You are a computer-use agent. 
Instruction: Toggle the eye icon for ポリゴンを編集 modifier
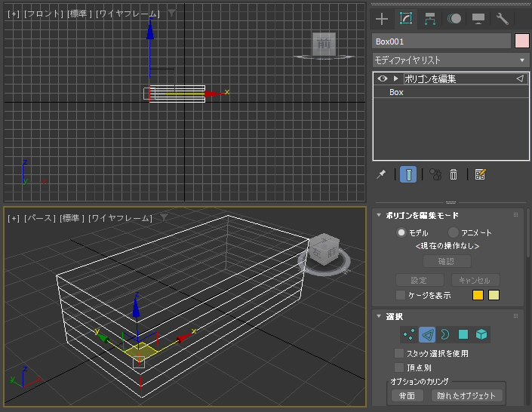pyautogui.click(x=383, y=78)
